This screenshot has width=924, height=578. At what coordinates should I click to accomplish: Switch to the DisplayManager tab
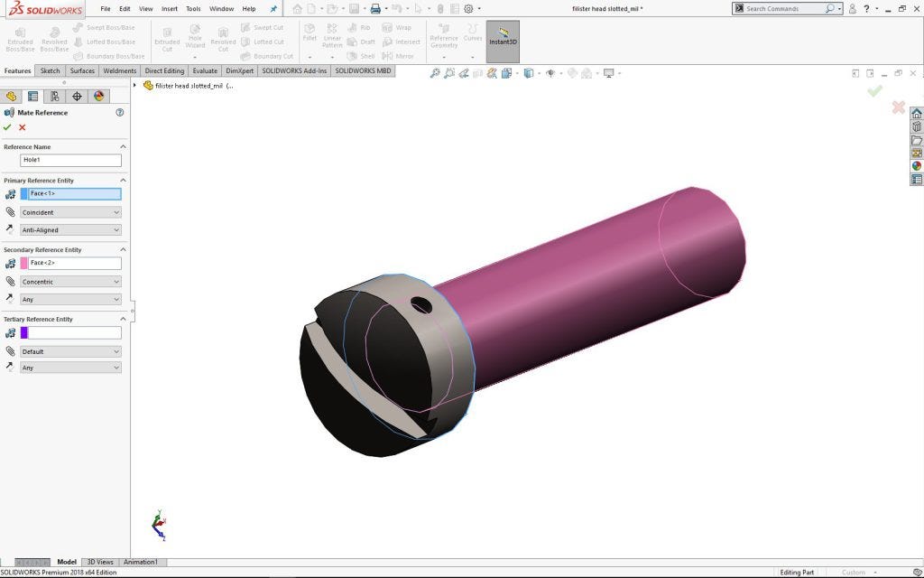99,96
